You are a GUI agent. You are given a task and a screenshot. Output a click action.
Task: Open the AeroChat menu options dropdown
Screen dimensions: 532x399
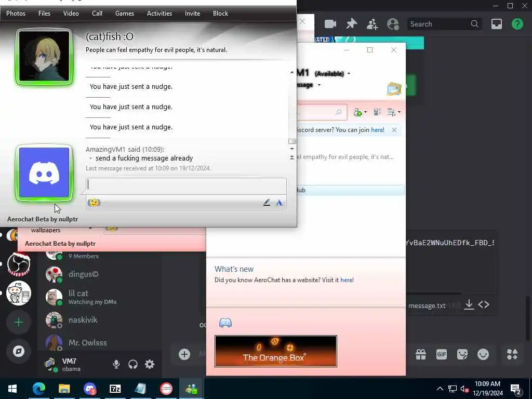click(394, 112)
